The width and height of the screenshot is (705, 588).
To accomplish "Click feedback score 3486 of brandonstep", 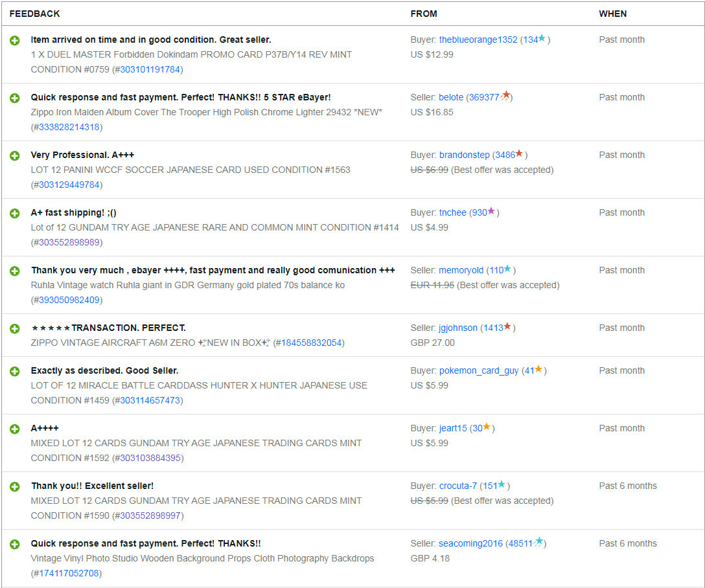I will coord(505,155).
